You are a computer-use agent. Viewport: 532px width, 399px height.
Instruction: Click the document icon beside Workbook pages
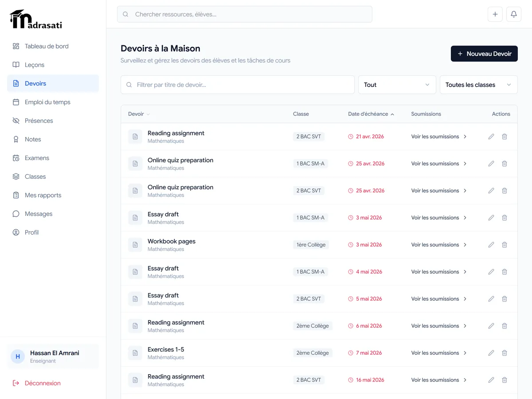pyautogui.click(x=135, y=245)
